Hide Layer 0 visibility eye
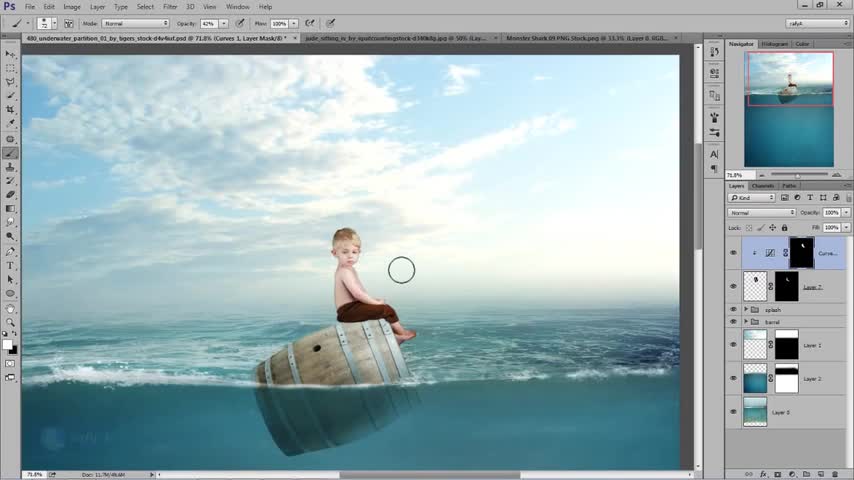The height and width of the screenshot is (480, 854). coord(733,412)
